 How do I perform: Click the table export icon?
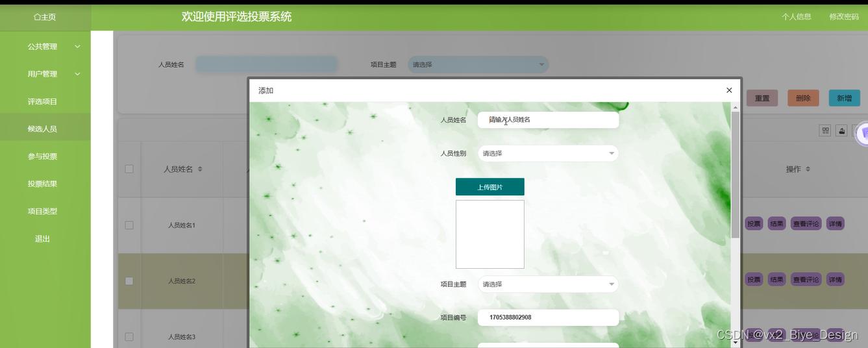coord(841,130)
